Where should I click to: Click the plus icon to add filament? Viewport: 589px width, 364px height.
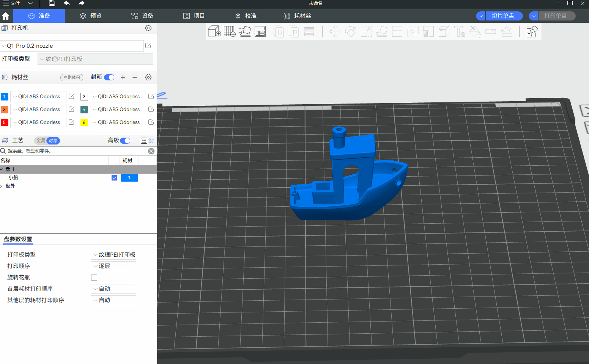pos(123,77)
